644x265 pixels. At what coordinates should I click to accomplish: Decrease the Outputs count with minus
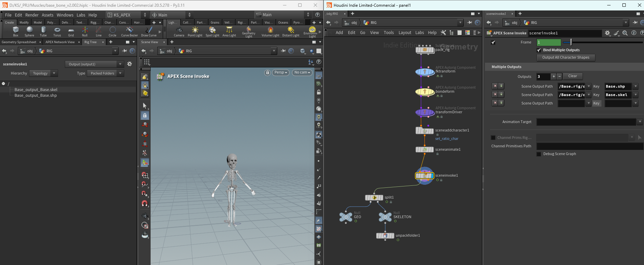point(559,77)
